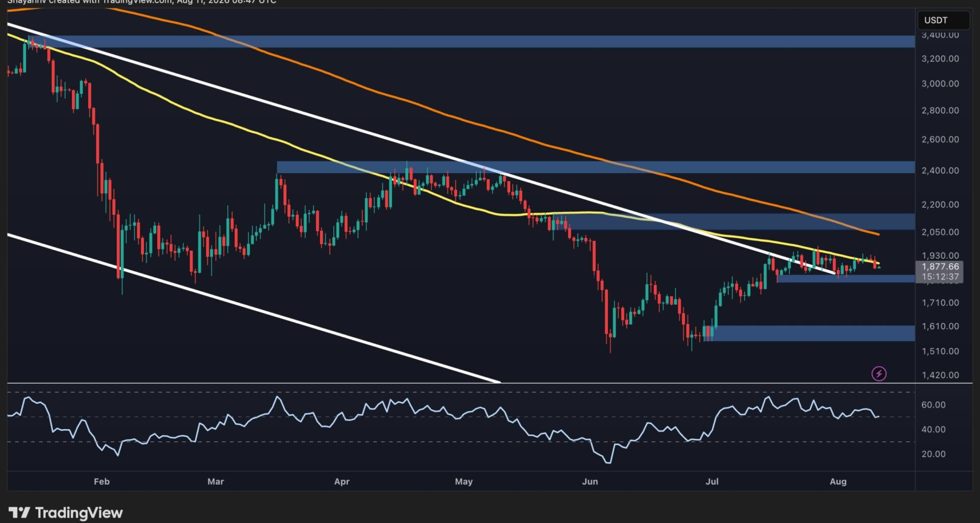This screenshot has width=980, height=523.
Task: Click the bar countdown timer 15:12:37
Action: (x=940, y=277)
